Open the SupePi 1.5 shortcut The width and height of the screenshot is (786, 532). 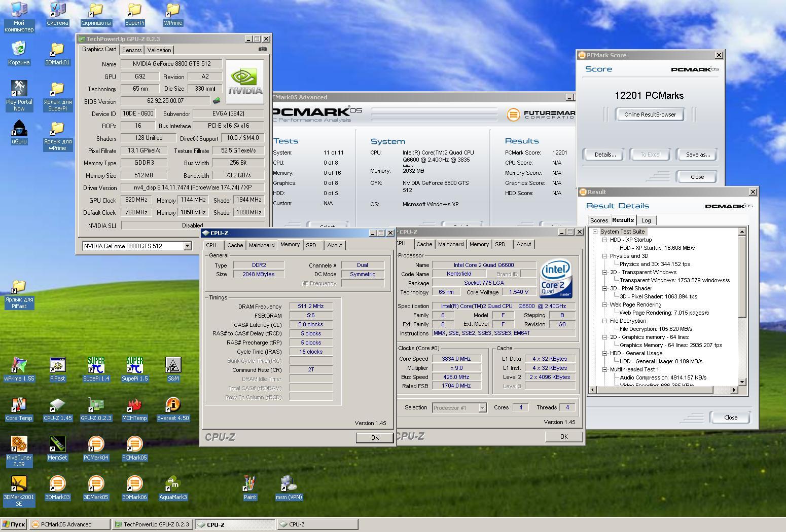click(134, 369)
